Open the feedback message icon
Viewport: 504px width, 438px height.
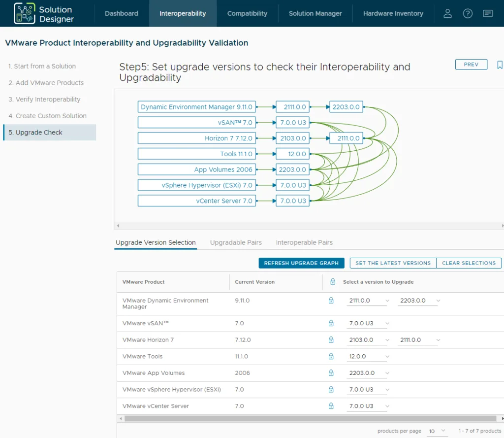point(488,13)
